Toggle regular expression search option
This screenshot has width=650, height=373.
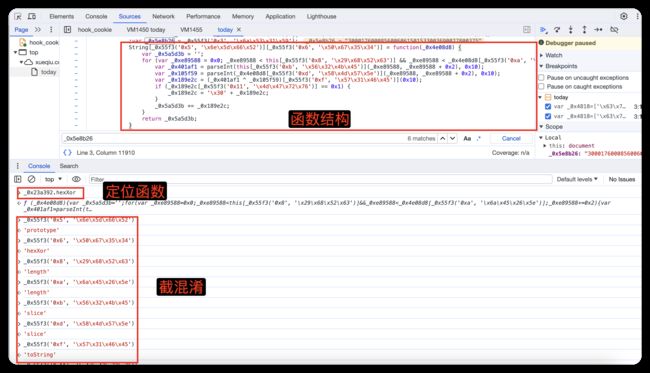click(479, 138)
